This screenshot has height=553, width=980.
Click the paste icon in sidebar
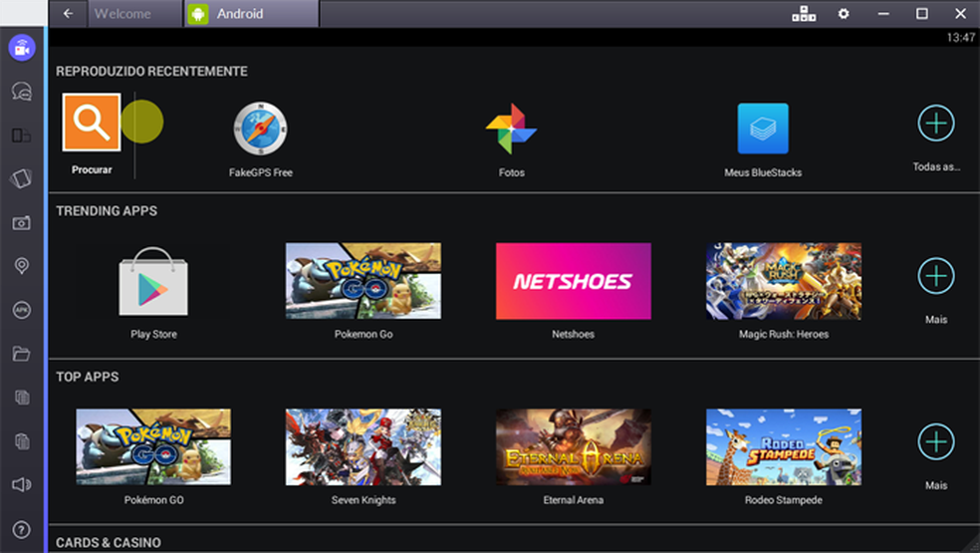pos(22,441)
